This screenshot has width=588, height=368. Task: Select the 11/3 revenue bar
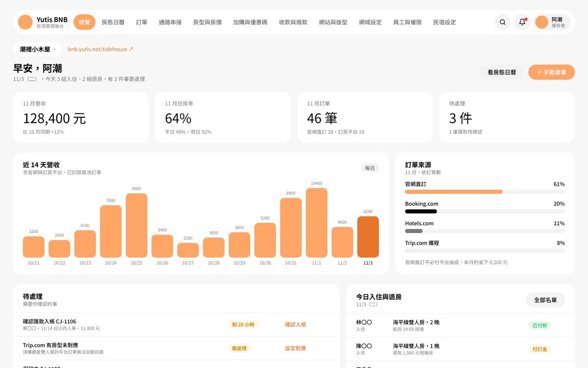click(368, 237)
